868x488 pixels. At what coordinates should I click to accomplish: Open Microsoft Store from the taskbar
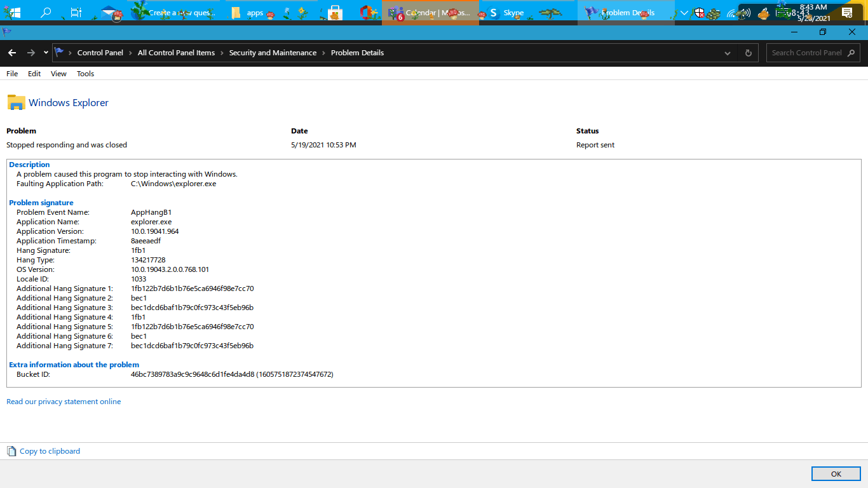click(334, 12)
